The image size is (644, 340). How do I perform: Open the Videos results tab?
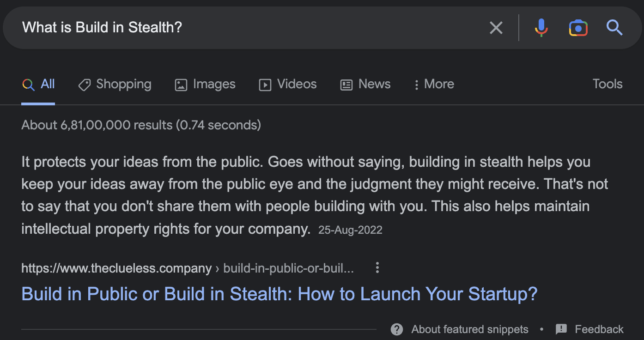tap(288, 85)
